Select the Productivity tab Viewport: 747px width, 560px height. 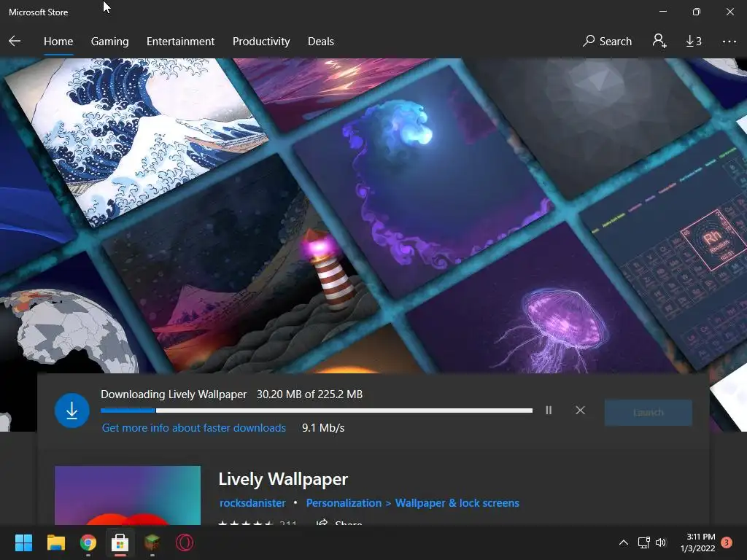point(261,42)
